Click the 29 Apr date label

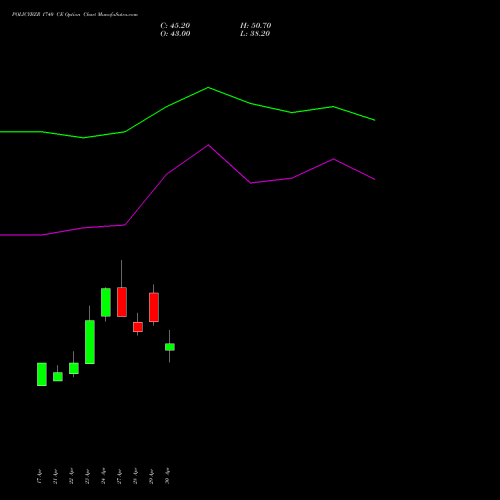[152, 476]
